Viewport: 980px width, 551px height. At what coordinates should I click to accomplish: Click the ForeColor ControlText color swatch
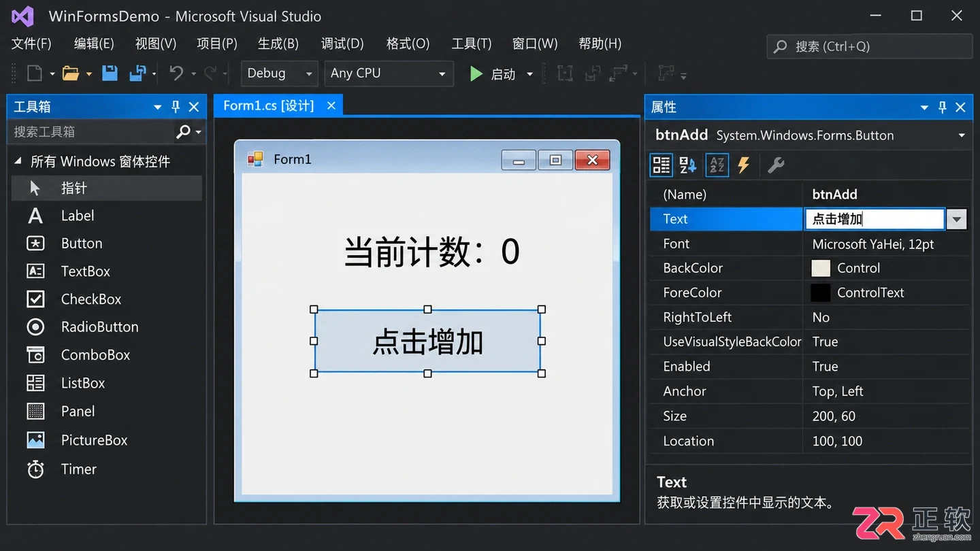click(x=821, y=293)
